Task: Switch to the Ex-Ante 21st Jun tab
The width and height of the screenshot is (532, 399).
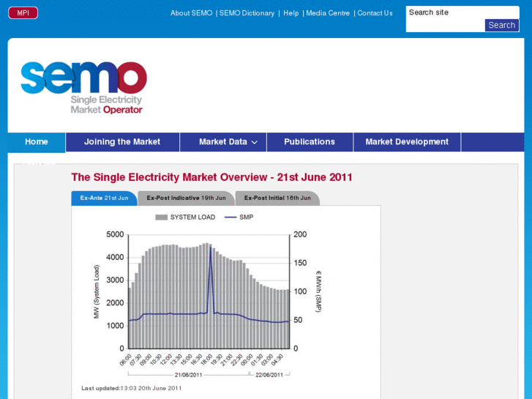Action: (104, 198)
